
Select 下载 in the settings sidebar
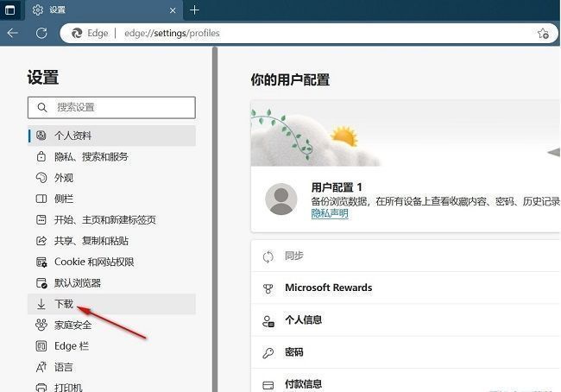(65, 304)
